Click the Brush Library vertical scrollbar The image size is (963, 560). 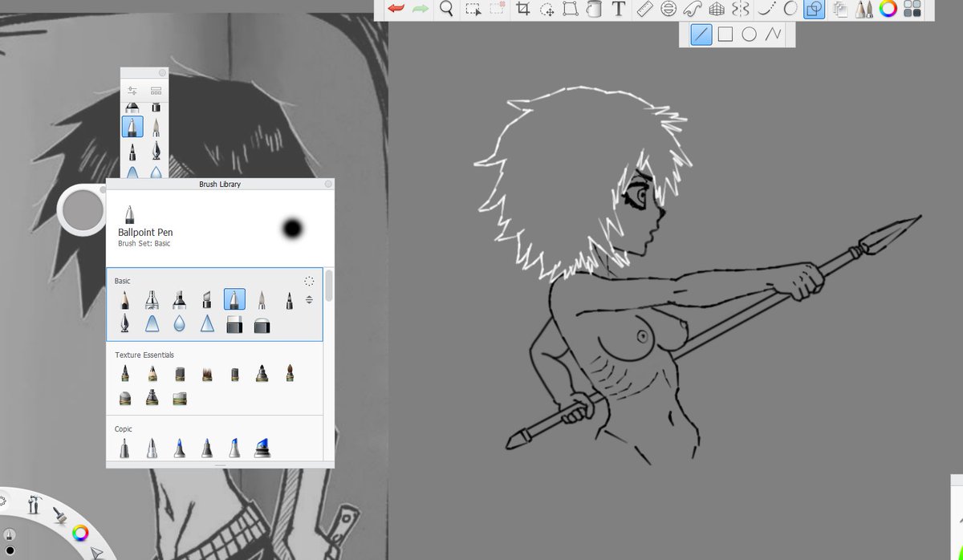coord(328,286)
